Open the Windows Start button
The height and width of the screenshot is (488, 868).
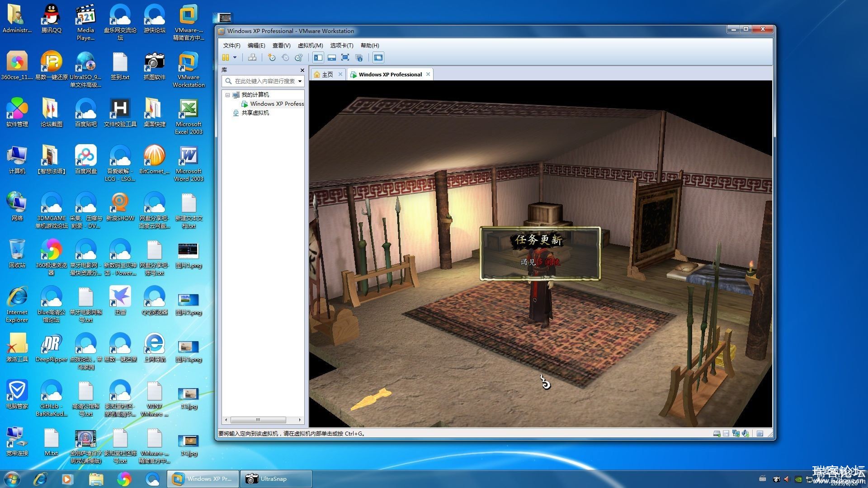click(12, 479)
